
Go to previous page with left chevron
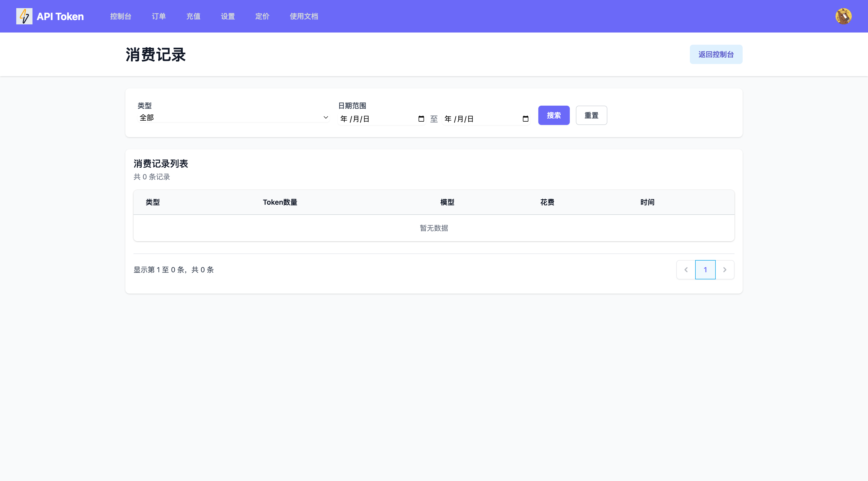coord(686,270)
